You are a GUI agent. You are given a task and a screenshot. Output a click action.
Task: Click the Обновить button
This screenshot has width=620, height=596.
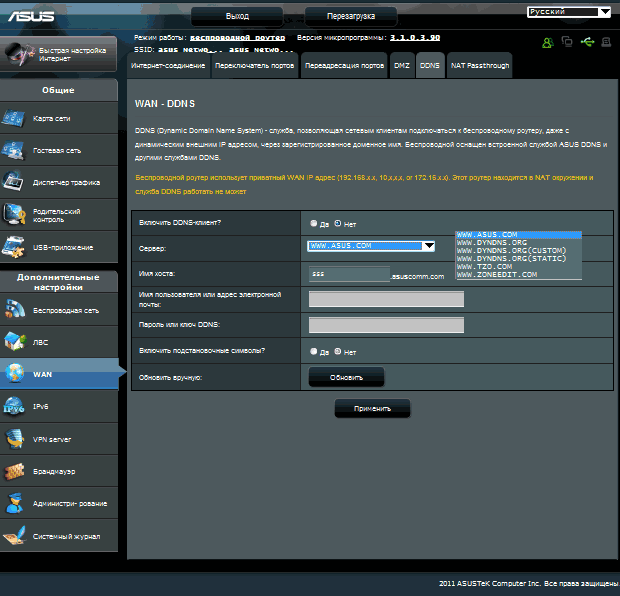[x=346, y=377]
